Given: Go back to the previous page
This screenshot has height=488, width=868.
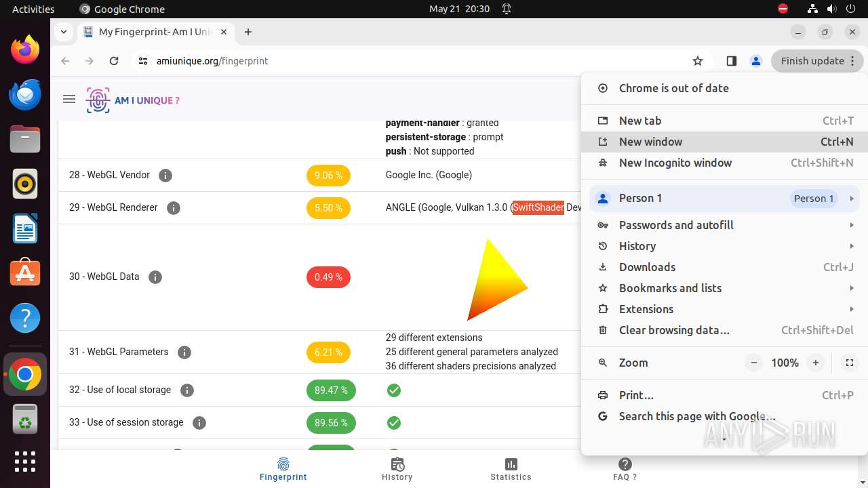Looking at the screenshot, I should [65, 61].
